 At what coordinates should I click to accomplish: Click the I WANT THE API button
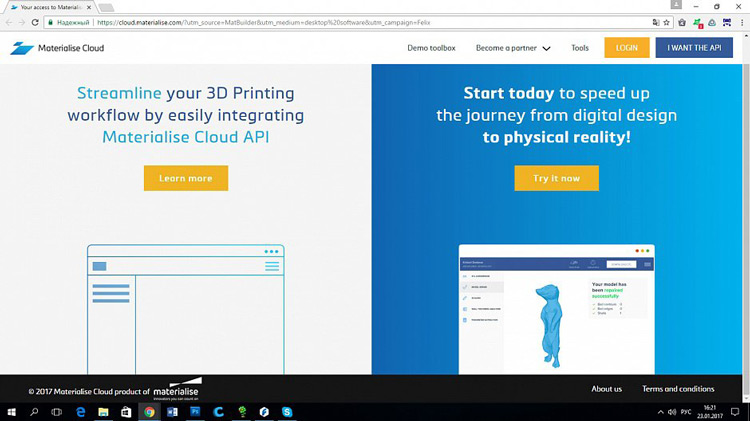[x=694, y=48]
